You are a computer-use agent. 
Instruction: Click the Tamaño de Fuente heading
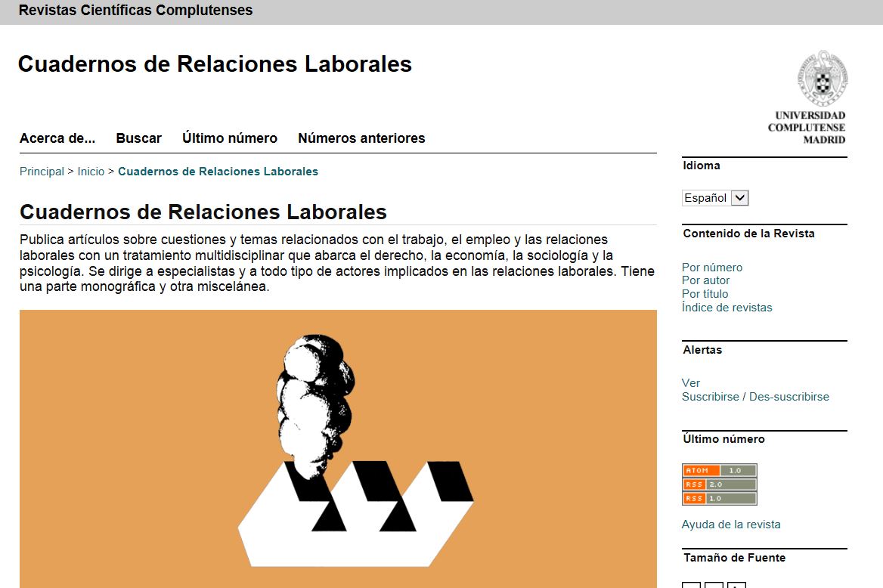(734, 558)
